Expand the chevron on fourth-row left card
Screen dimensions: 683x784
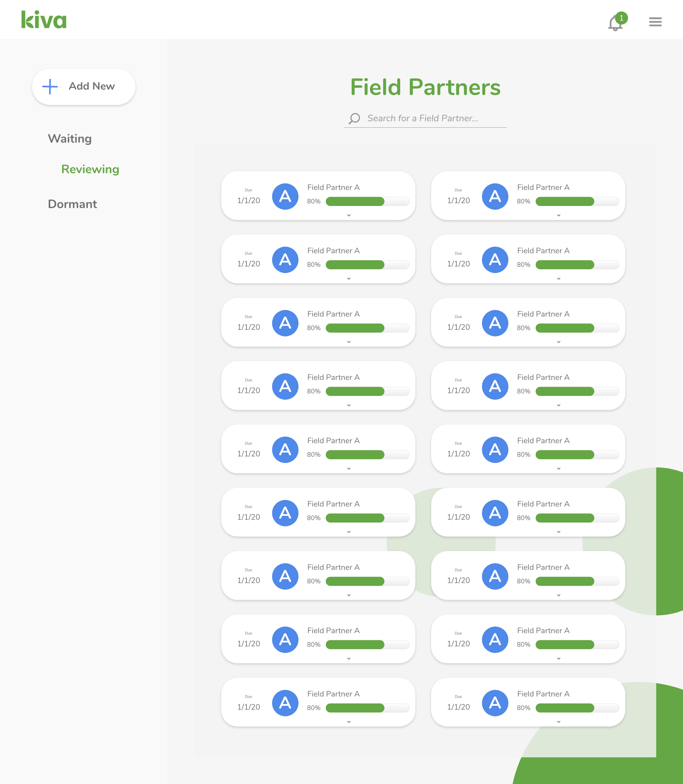(349, 405)
